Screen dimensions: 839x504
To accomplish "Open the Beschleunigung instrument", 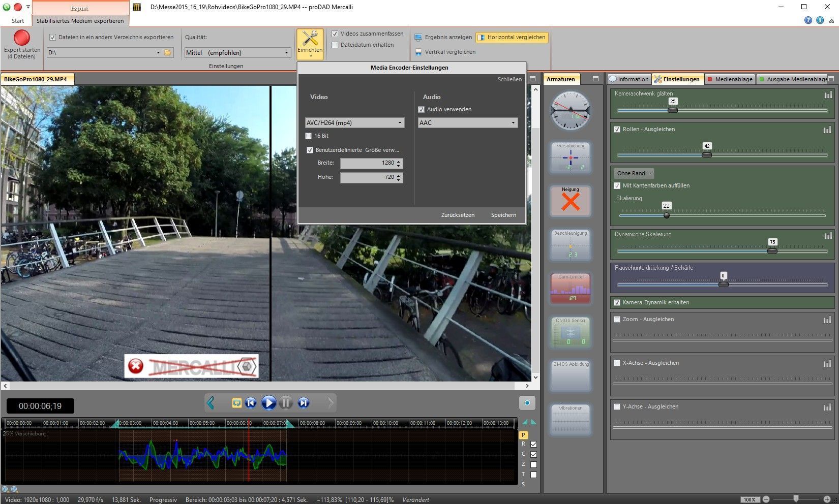I will [x=571, y=245].
